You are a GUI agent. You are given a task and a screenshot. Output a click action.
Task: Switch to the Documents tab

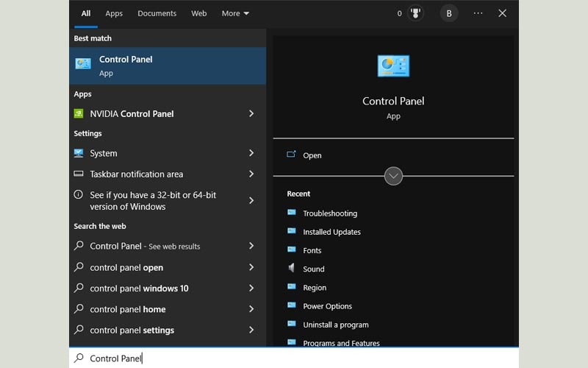click(x=157, y=13)
